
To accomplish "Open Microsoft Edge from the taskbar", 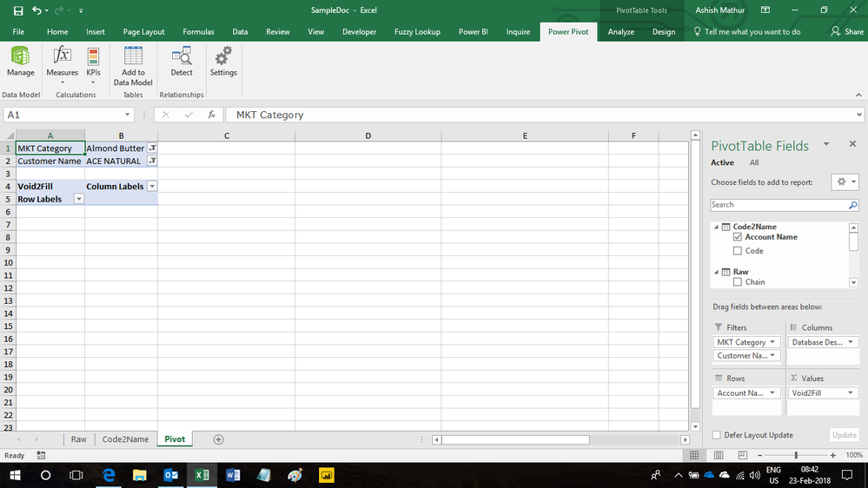I will (109, 475).
